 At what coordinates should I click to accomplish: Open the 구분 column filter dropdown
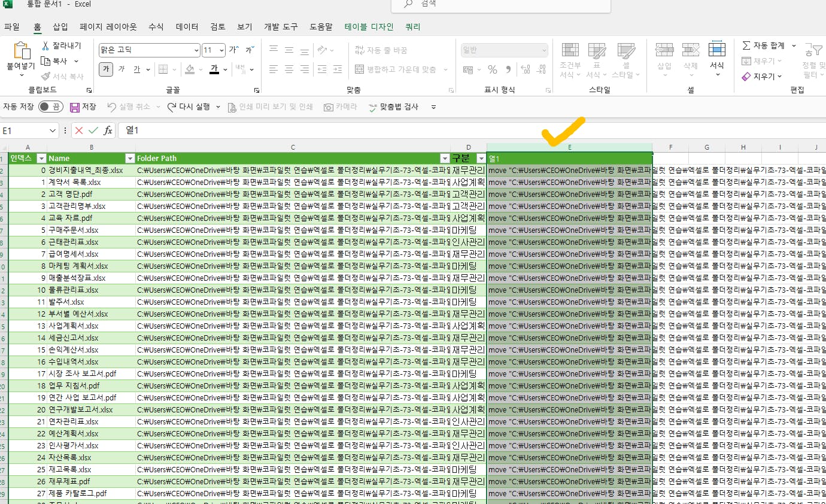[481, 159]
